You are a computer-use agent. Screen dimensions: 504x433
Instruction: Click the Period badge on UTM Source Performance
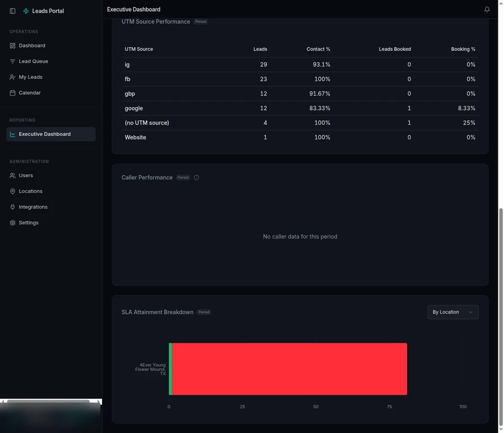click(x=201, y=21)
